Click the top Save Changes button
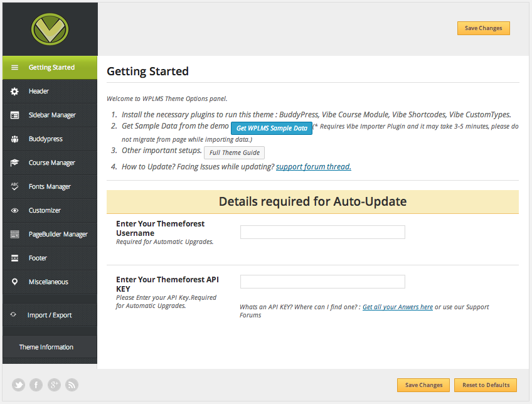The image size is (532, 404). click(484, 28)
